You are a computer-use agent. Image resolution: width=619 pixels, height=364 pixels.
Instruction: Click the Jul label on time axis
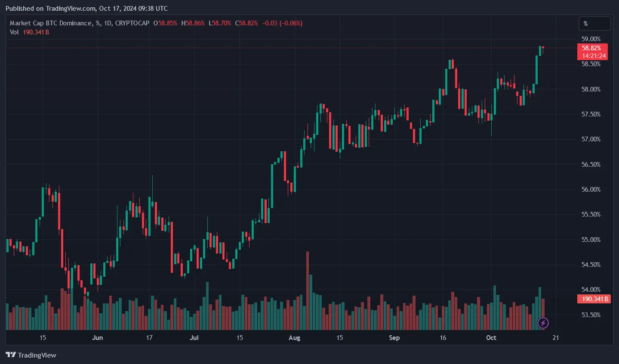click(x=194, y=338)
